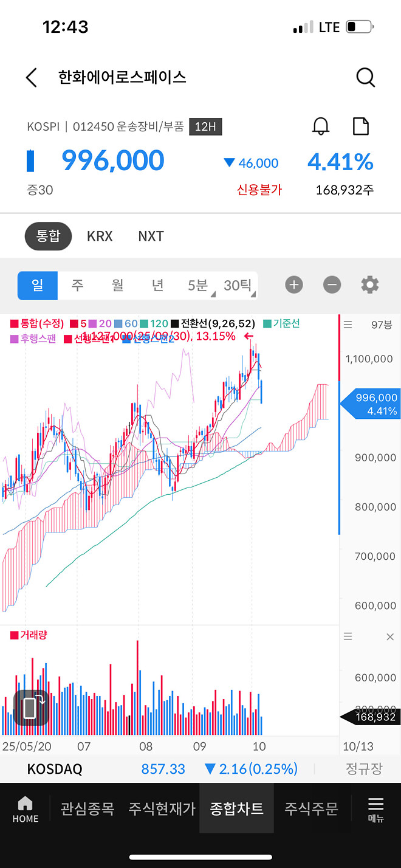Select the 일 daily chart period

(x=37, y=284)
